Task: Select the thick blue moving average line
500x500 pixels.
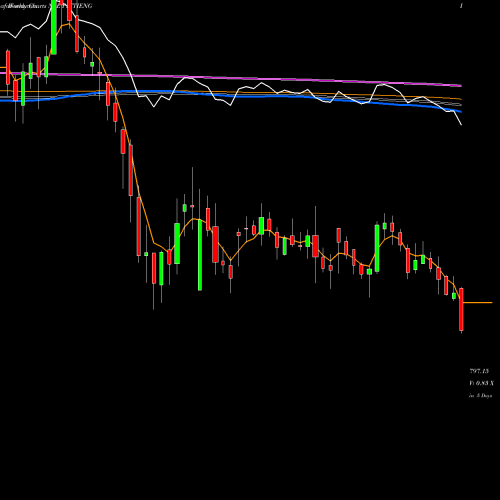Action: pos(231,96)
